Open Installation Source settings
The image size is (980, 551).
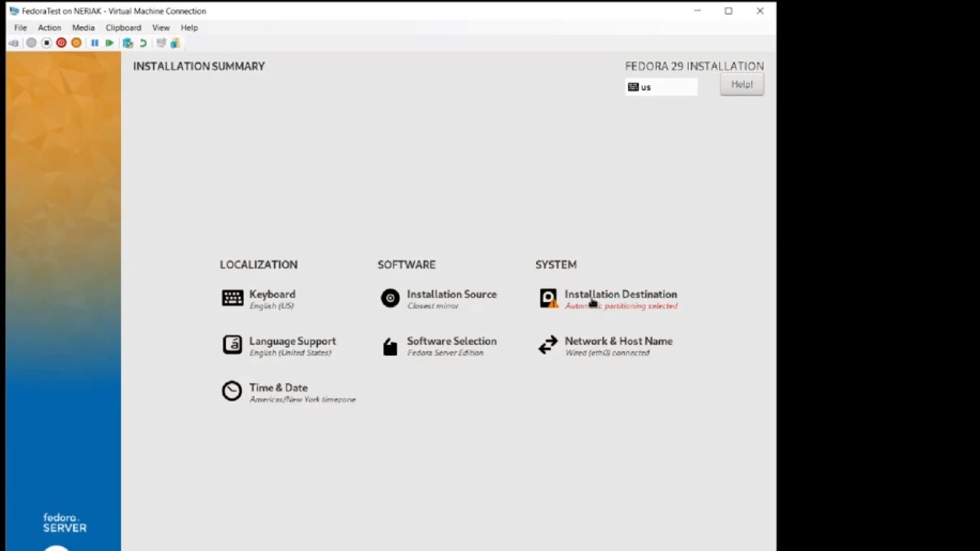(452, 294)
